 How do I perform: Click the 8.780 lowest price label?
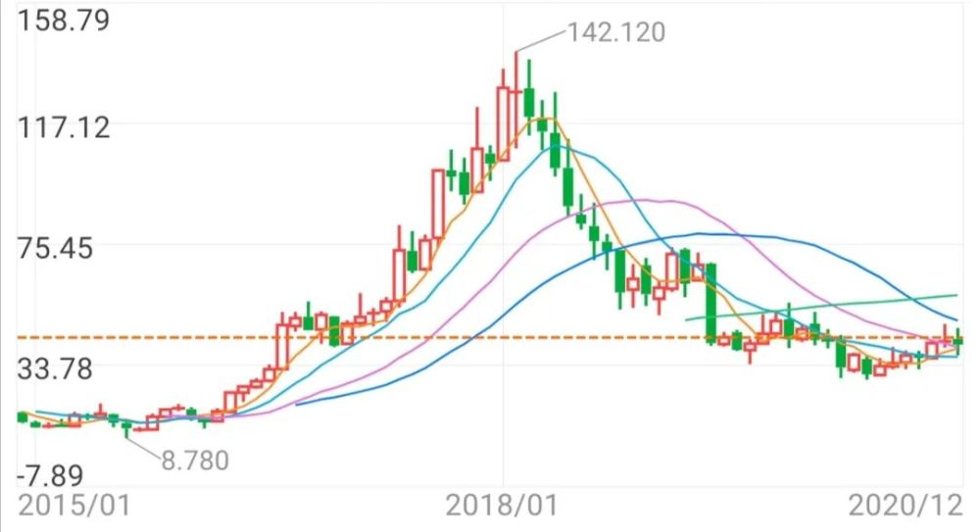(x=195, y=460)
